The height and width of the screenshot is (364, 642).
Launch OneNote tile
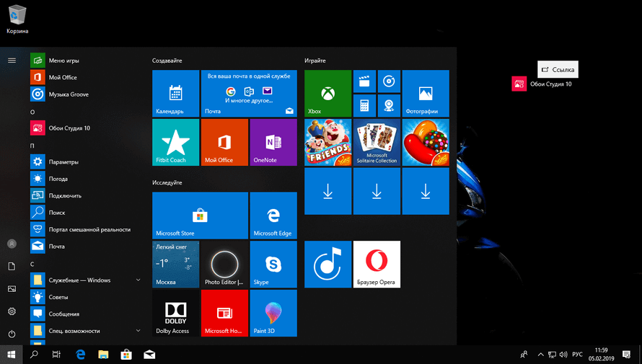point(273,142)
